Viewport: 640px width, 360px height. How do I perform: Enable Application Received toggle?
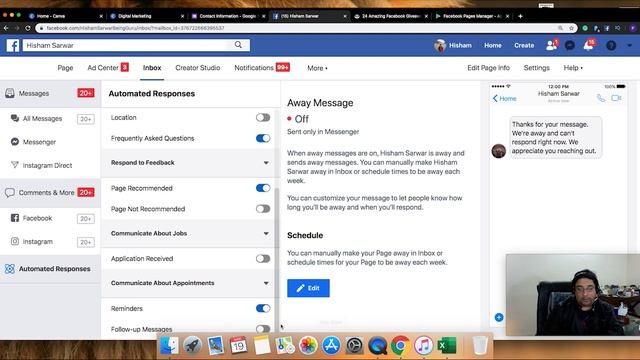coord(263,258)
